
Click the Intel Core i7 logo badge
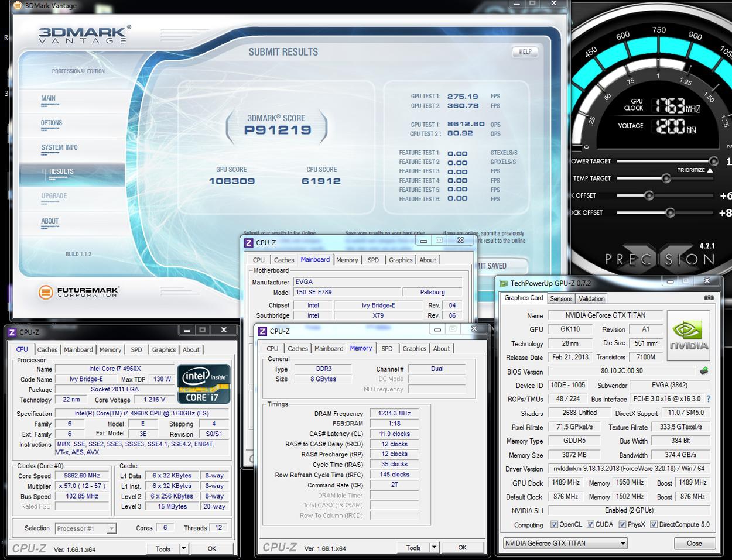point(203,384)
